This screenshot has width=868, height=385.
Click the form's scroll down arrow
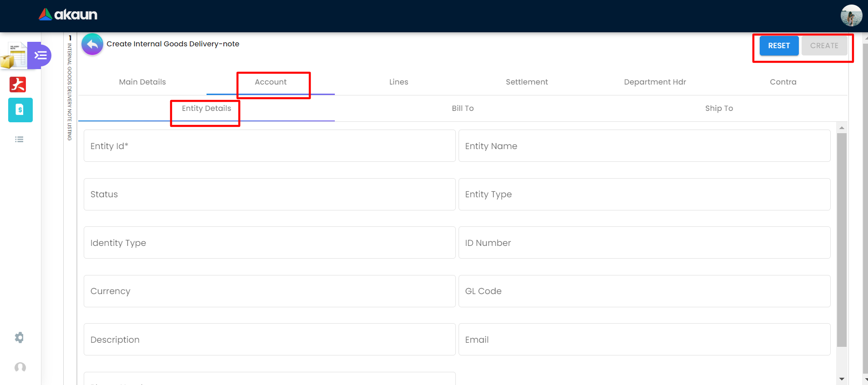842,379
